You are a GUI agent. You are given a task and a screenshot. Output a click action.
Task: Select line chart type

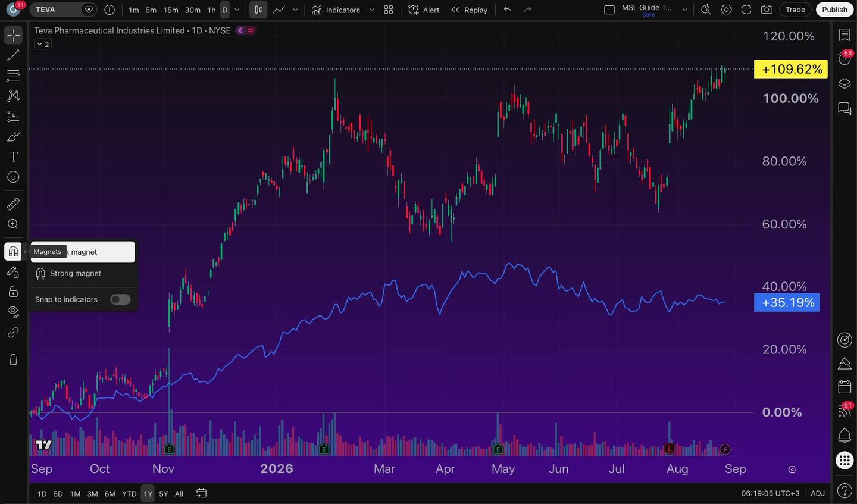click(279, 10)
